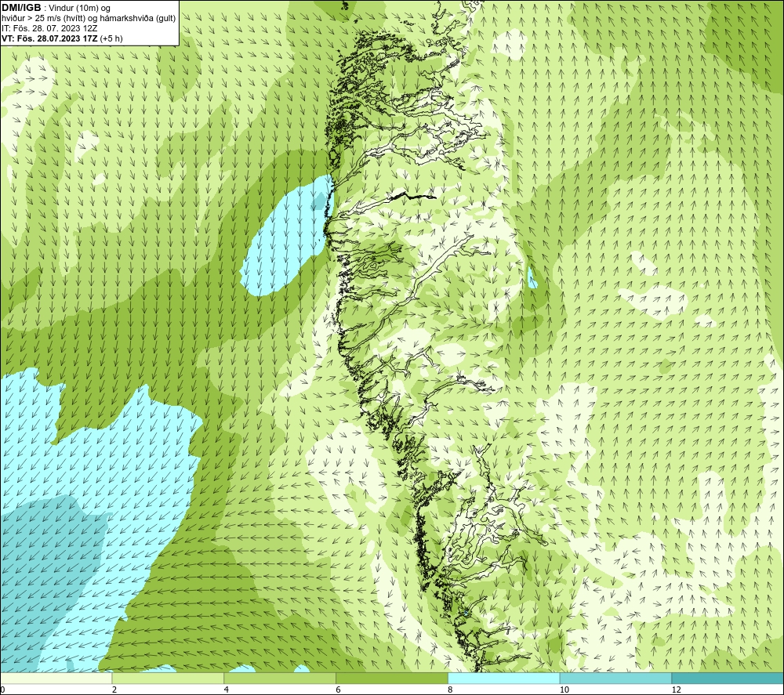Click the scale label '0'
The width and height of the screenshot is (784, 695).
coord(2,690)
